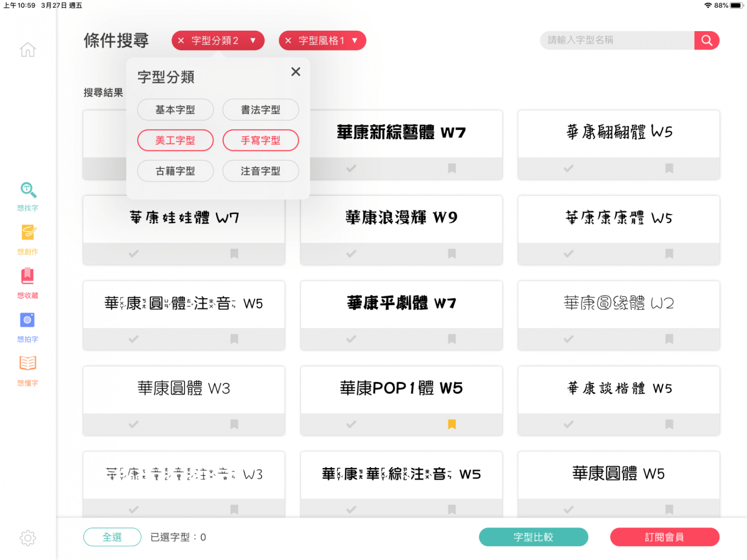
Task: Remove the 字型分類2 filter with its X
Action: pyautogui.click(x=181, y=40)
